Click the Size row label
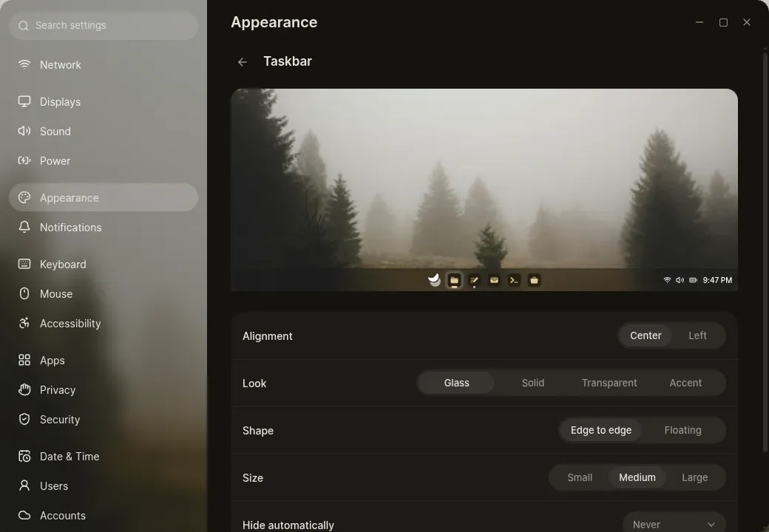Screen dimensions: 769x532 253,478
